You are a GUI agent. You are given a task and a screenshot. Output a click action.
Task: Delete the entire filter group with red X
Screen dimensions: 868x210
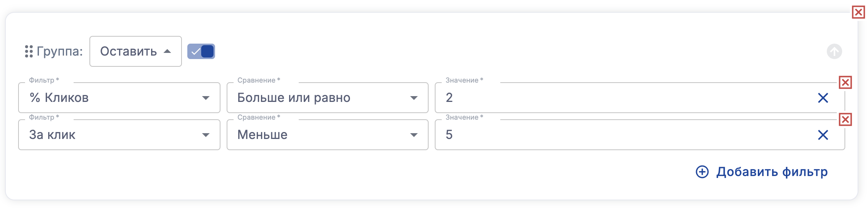[858, 12]
